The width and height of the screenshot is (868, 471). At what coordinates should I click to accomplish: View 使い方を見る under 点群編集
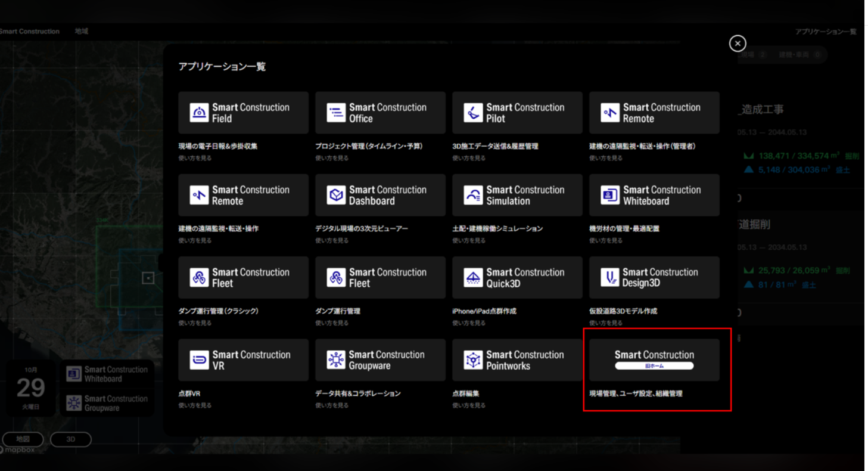[x=469, y=405]
